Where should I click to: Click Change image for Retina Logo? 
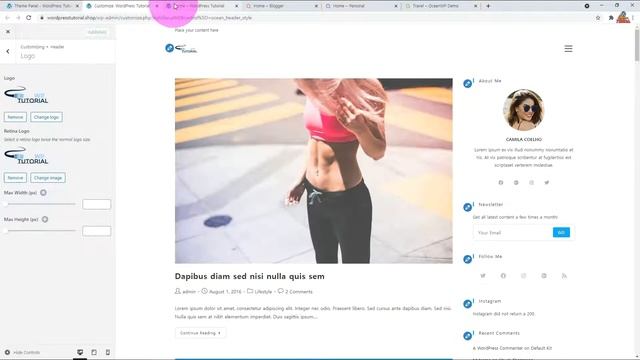coord(48,178)
